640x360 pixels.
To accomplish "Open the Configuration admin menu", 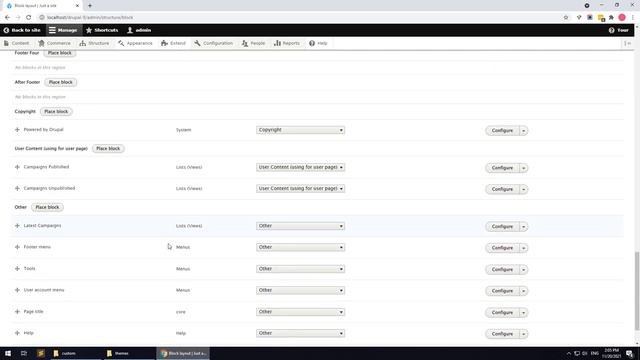I will click(214, 43).
